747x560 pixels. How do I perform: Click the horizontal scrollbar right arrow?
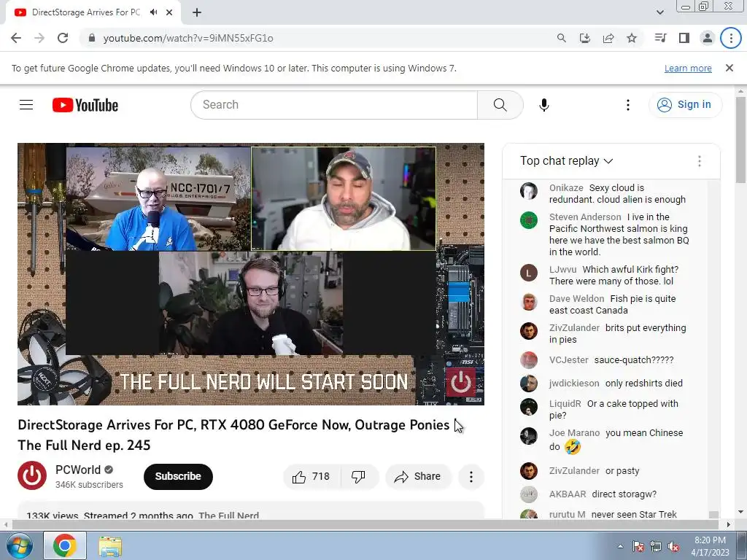[x=729, y=525]
